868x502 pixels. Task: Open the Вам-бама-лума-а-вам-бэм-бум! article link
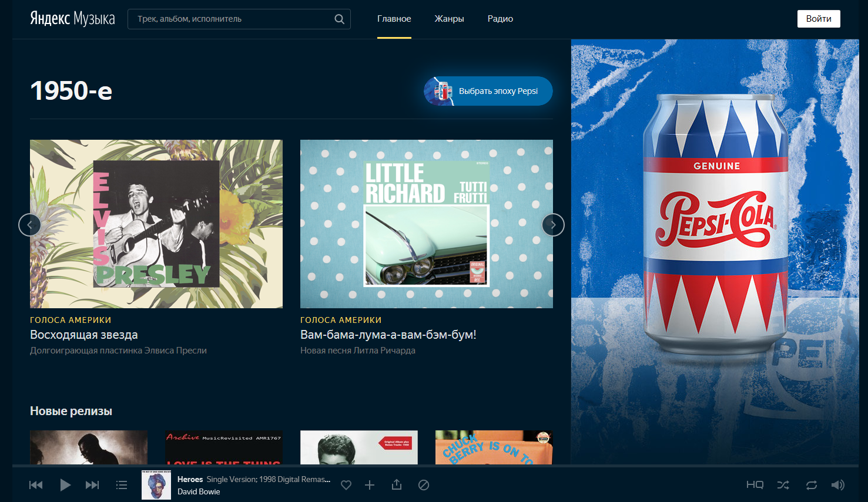[388, 335]
